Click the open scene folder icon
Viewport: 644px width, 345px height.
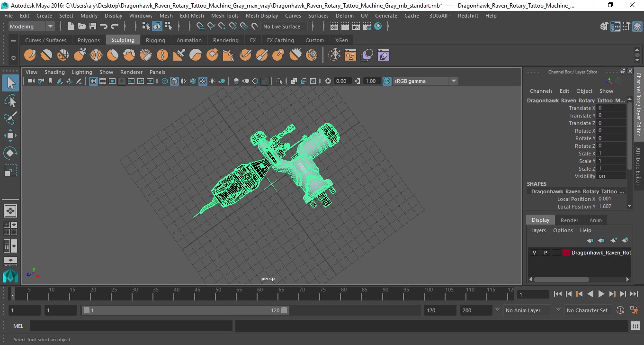[x=82, y=27]
